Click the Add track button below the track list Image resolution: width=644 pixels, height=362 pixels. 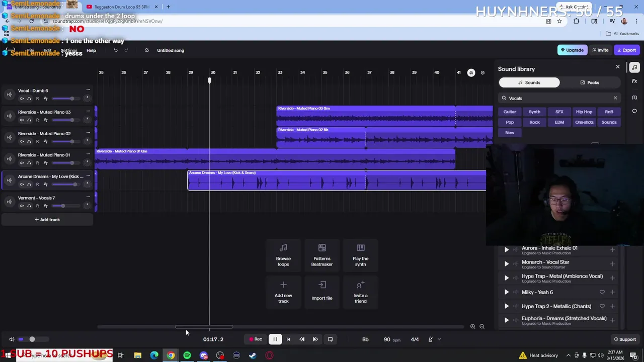tap(47, 220)
